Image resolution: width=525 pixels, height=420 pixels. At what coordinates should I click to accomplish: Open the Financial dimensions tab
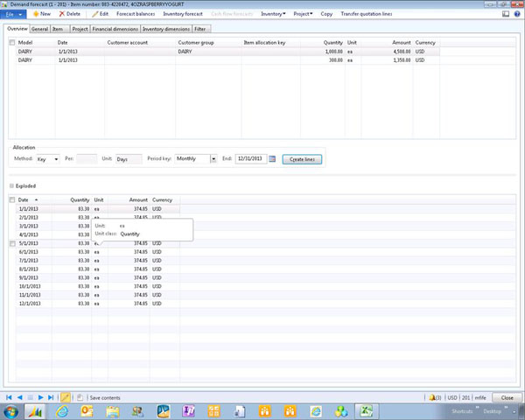coord(115,29)
